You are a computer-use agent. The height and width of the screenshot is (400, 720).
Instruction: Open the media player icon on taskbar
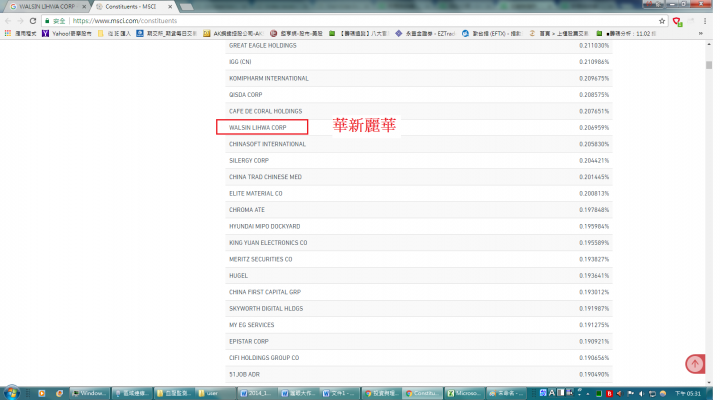[x=41, y=393]
